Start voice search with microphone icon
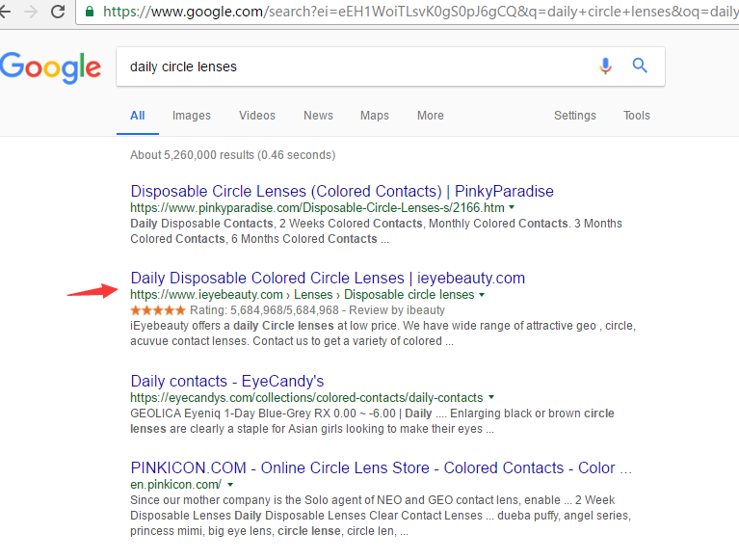Screen dimensions: 739x560 coord(606,66)
